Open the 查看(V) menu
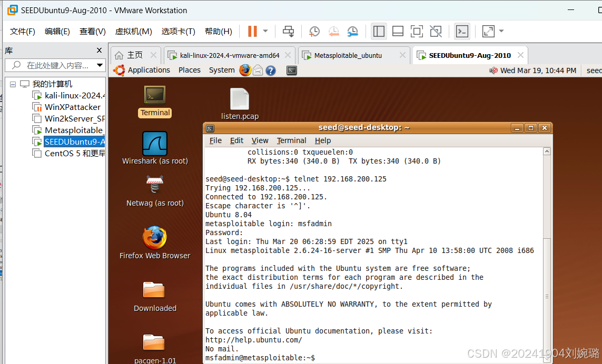 click(x=93, y=32)
